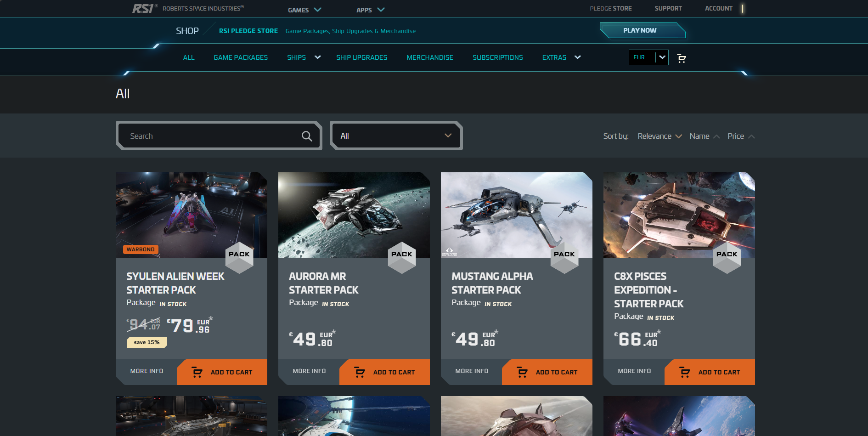
Task: Open the Mustang Alpha pack thumbnail
Action: [x=517, y=215]
